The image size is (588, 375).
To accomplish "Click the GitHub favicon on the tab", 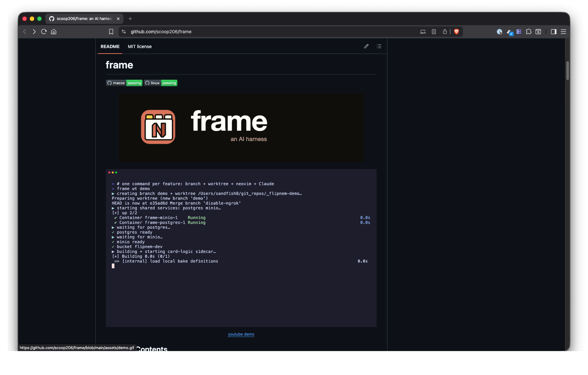I will click(52, 19).
